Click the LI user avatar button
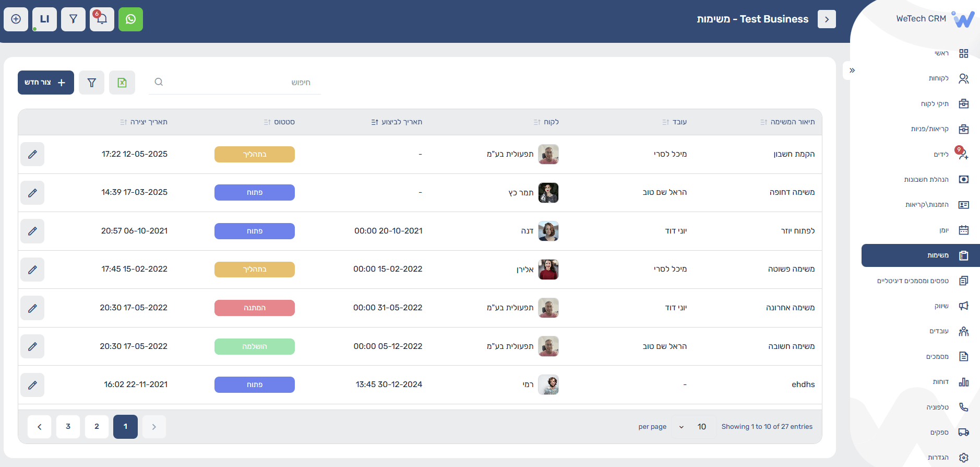The image size is (980, 467). tap(44, 19)
